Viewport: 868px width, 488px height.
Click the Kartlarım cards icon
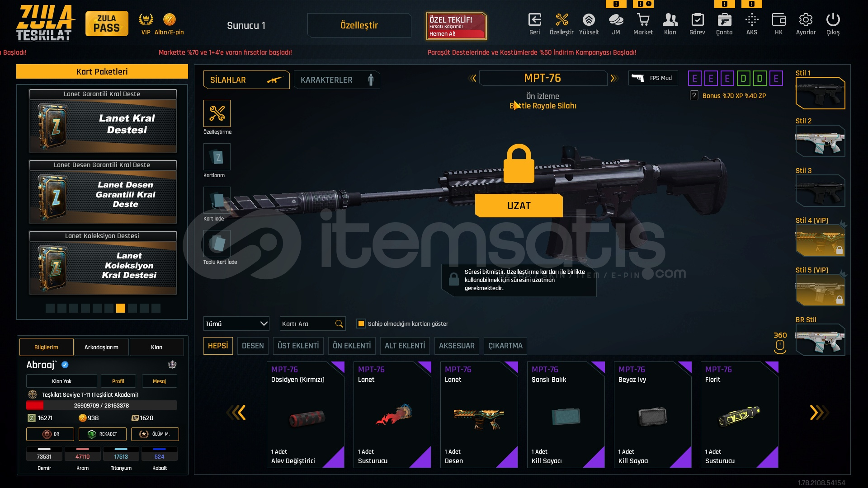click(217, 157)
